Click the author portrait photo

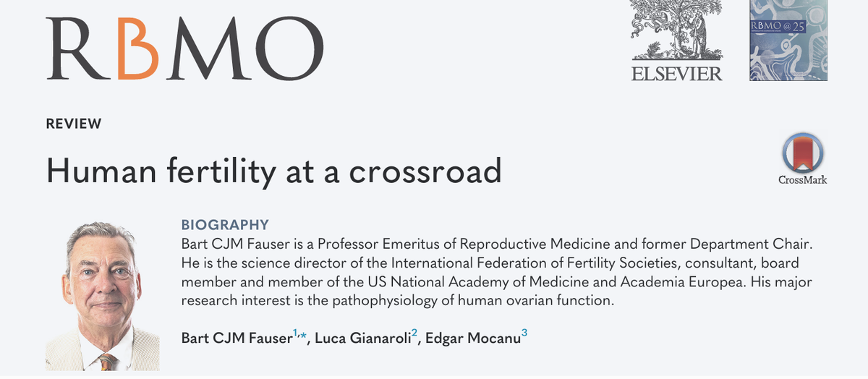[103, 295]
